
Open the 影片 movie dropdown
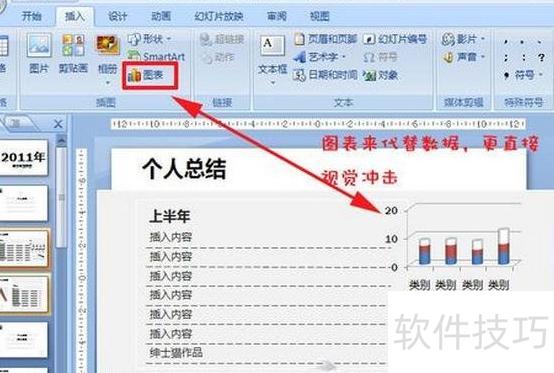pos(463,39)
